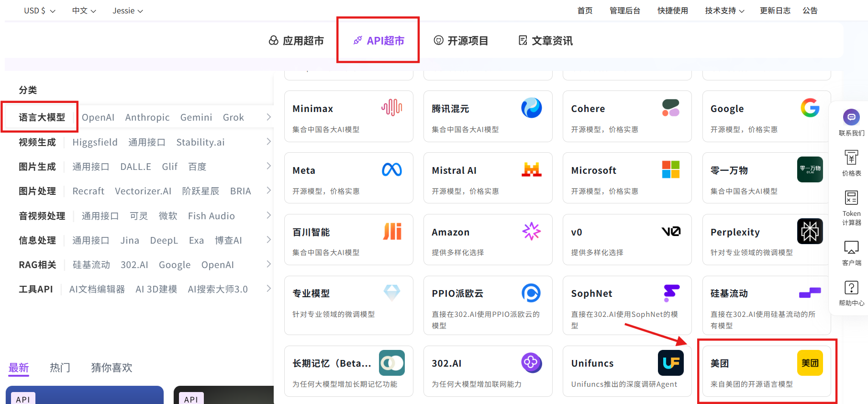This screenshot has width=868, height=404.
Task: Open the dark API thumbnail card
Action: [224, 395]
